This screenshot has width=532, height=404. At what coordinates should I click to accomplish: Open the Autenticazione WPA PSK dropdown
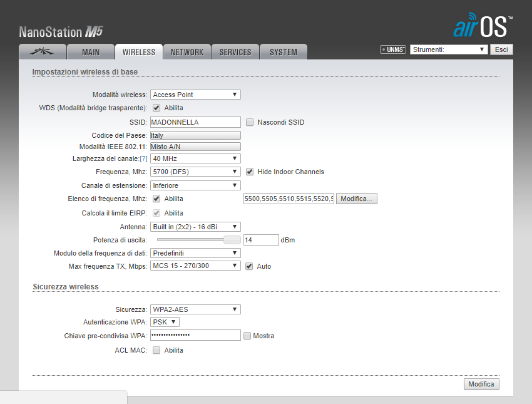[165, 322]
